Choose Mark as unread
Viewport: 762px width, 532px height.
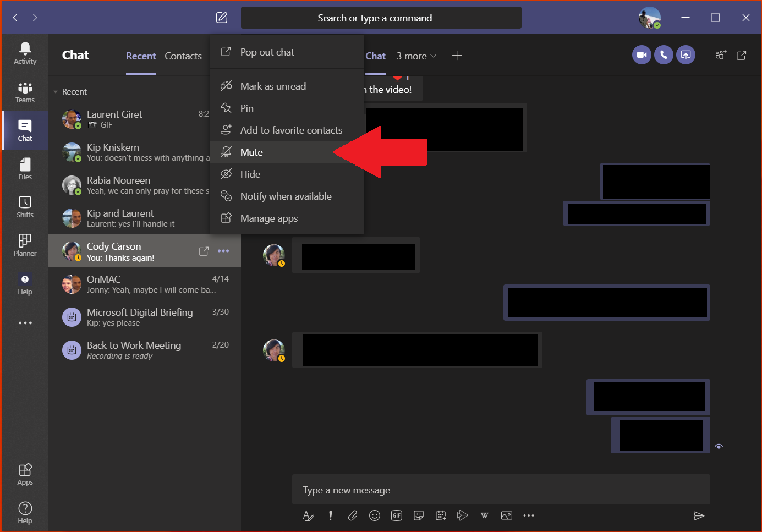(287, 86)
